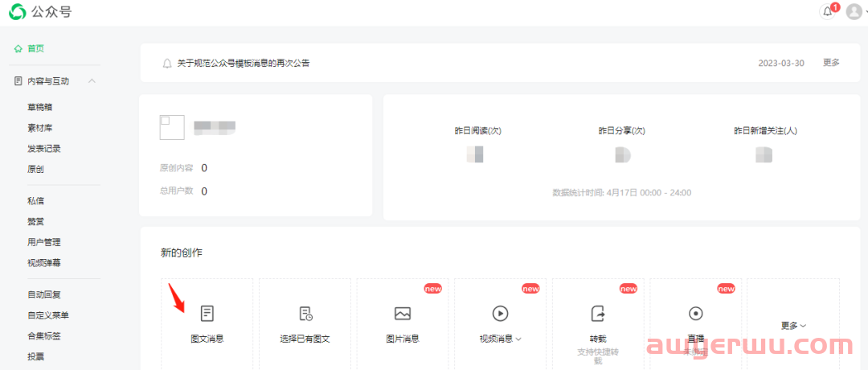Open 发表记录 in sidebar
Image resolution: width=868 pixels, height=370 pixels.
[x=44, y=149]
